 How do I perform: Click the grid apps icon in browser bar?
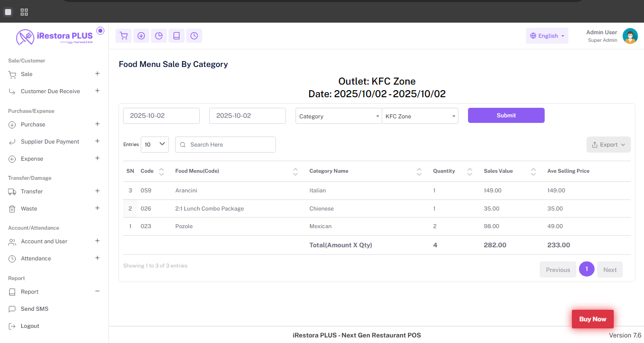(x=24, y=12)
